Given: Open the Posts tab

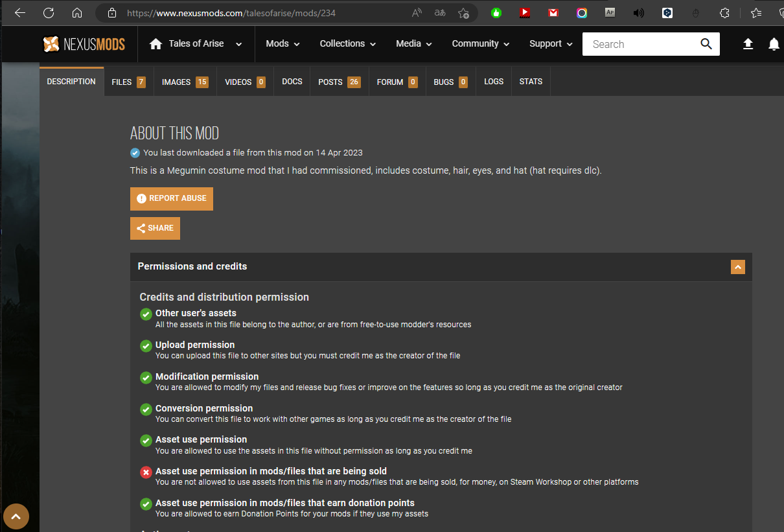Looking at the screenshot, I should coord(339,82).
